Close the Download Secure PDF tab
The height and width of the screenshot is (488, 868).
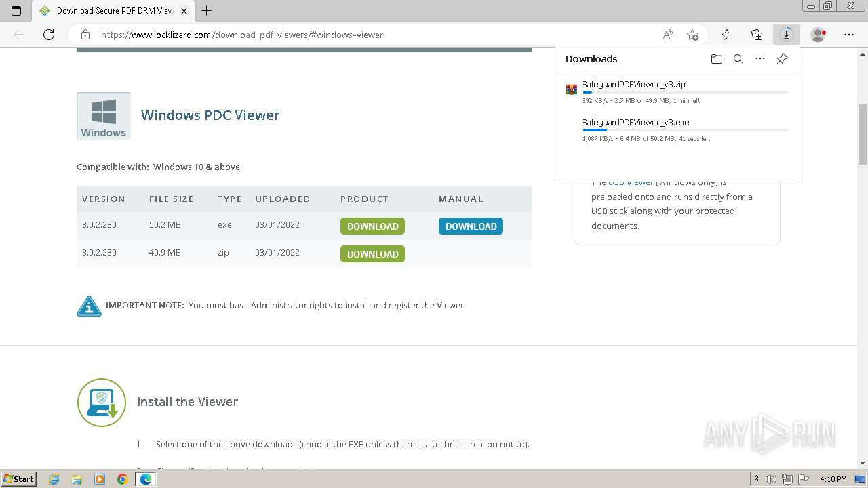tap(184, 11)
